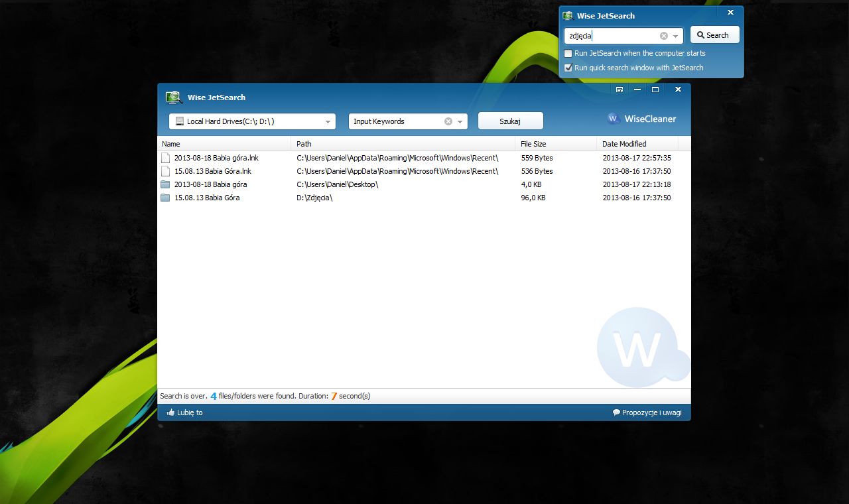Sort results by Date Modified column header
This screenshot has width=849, height=504.
click(637, 144)
